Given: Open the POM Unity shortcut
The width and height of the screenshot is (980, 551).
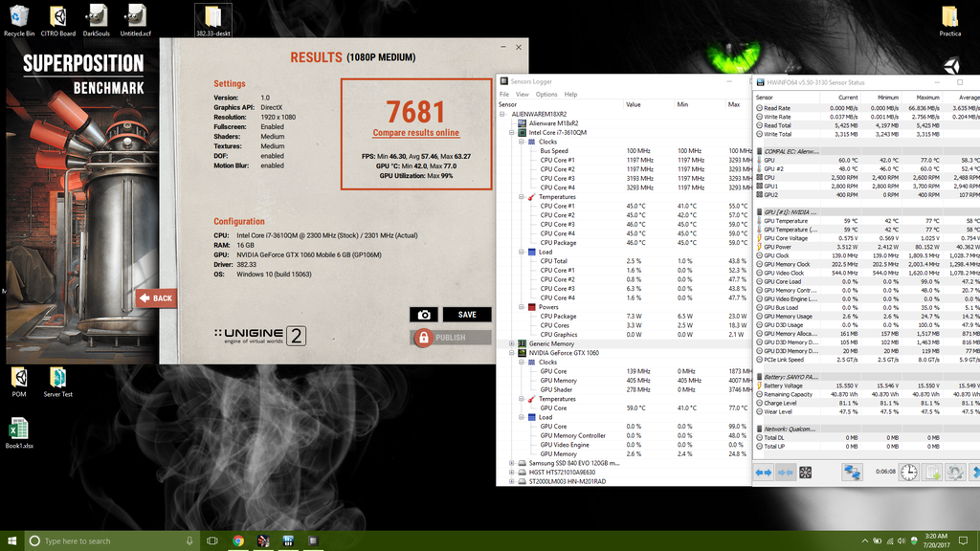Looking at the screenshot, I should pos(19,382).
